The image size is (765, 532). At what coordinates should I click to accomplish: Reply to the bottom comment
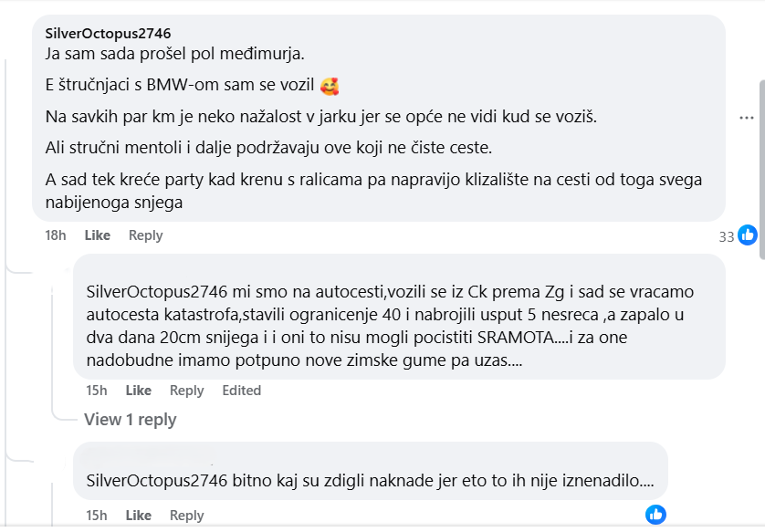186,515
